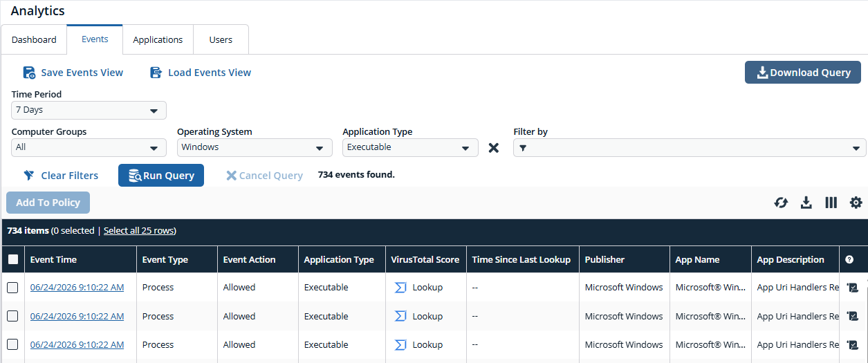Viewport: 868px width, 363px height.
Task: Open the Operating System dropdown showing Windows
Action: coord(255,147)
